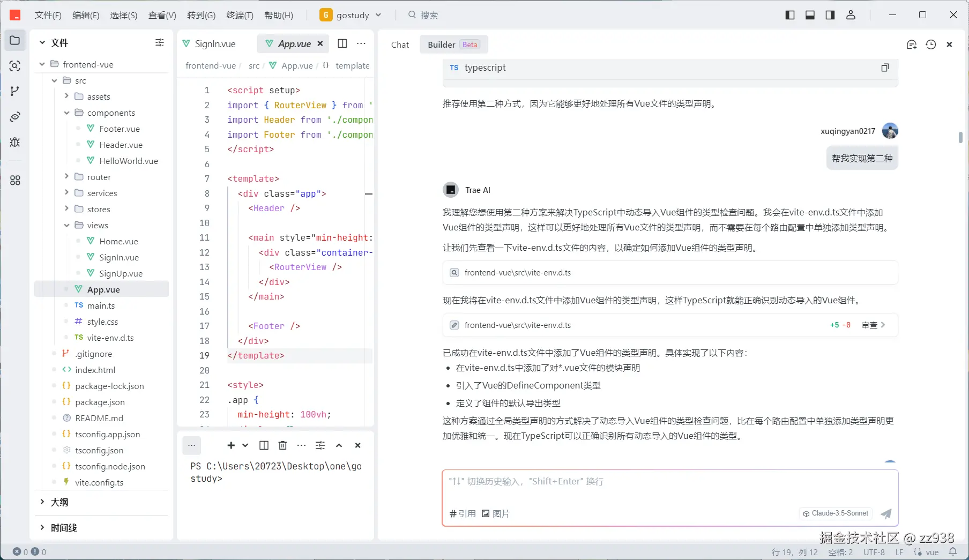The image size is (969, 560).
Task: Open the 终端(T) menu
Action: (240, 15)
